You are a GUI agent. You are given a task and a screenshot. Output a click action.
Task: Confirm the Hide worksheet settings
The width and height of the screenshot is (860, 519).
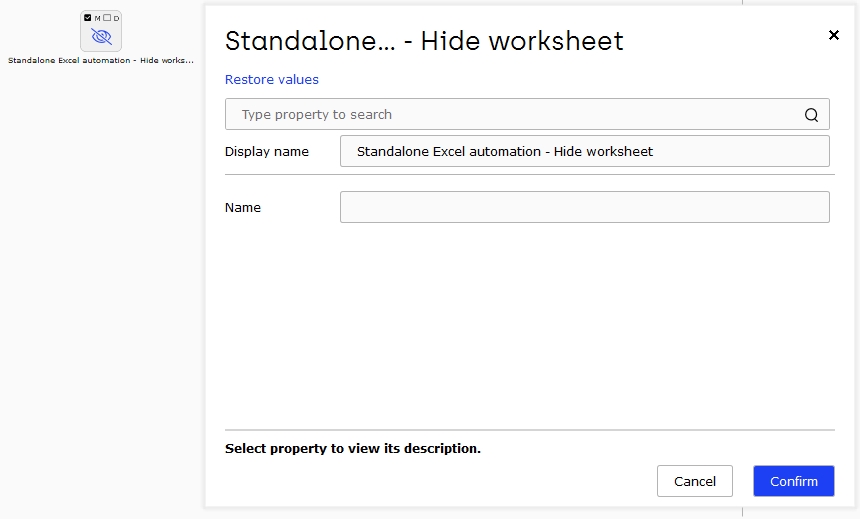pos(794,481)
